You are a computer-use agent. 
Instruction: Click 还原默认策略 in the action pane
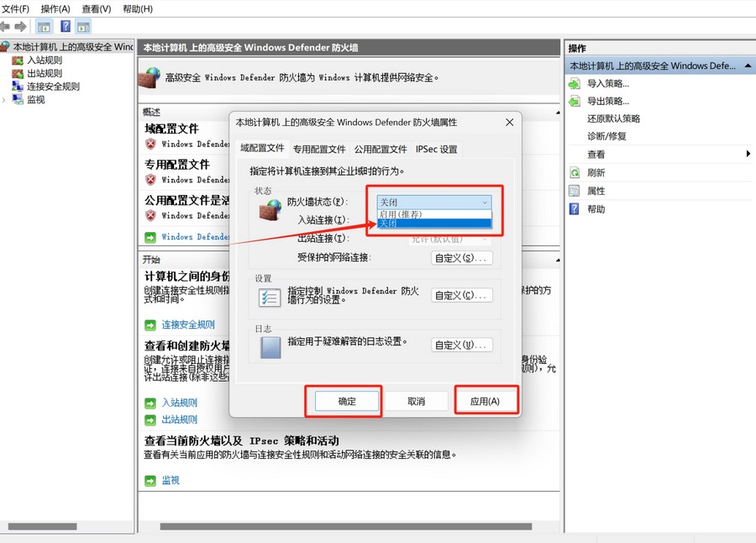click(x=613, y=119)
